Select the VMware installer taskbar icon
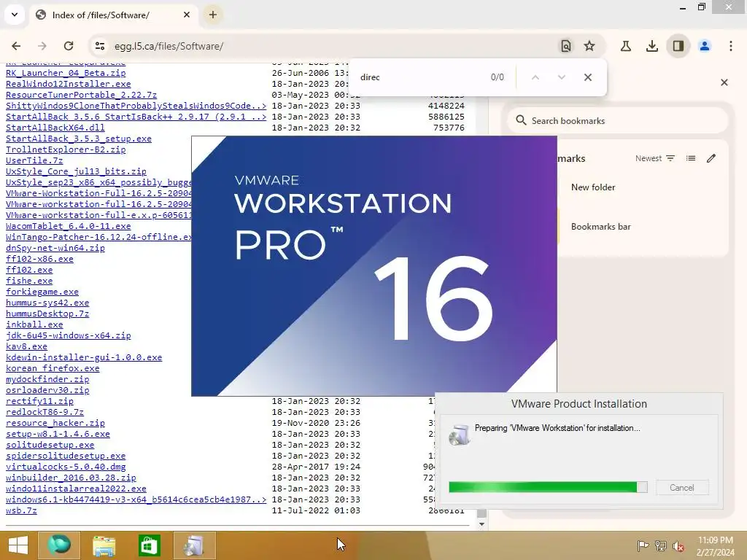This screenshot has height=560, width=747. pos(194,545)
